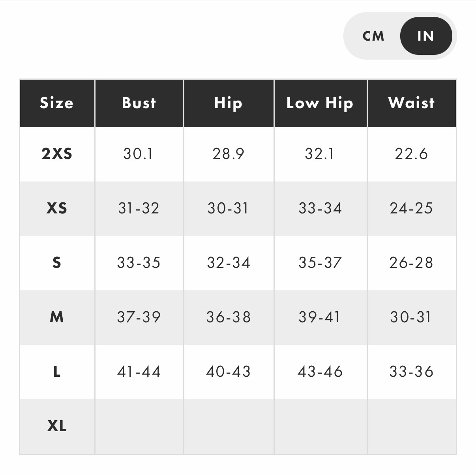Select the M size row label
This screenshot has width=476, height=475.
point(57,317)
